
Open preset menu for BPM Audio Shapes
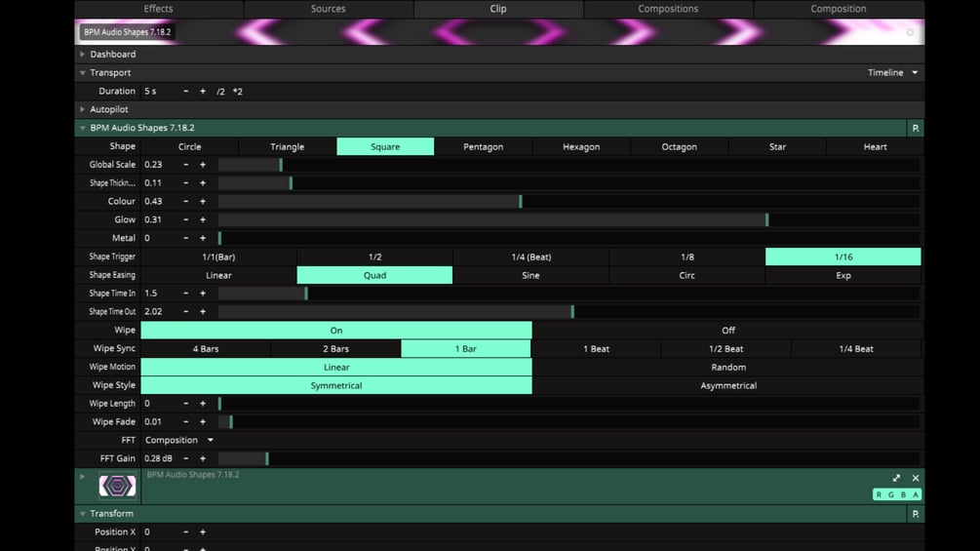915,128
